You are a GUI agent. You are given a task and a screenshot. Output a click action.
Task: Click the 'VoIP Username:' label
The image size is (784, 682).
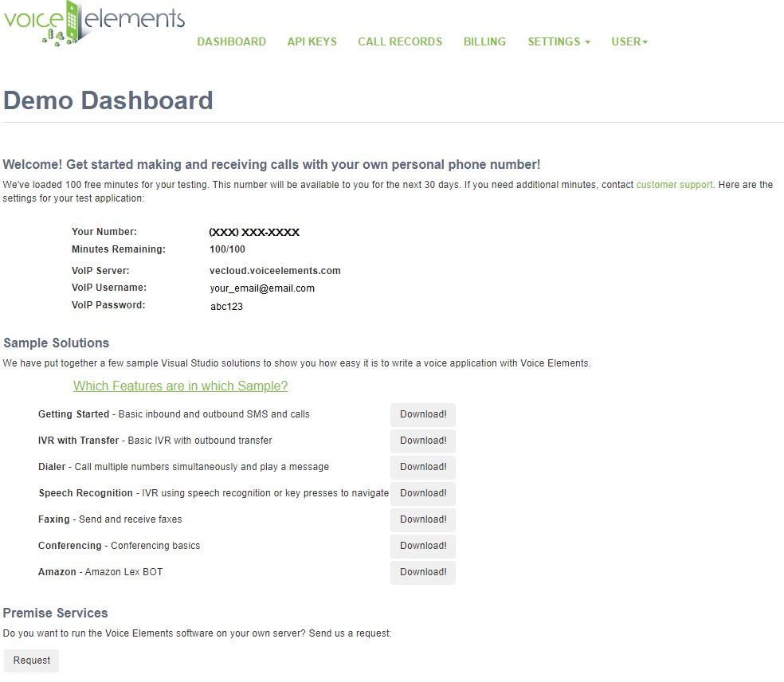[x=109, y=288]
